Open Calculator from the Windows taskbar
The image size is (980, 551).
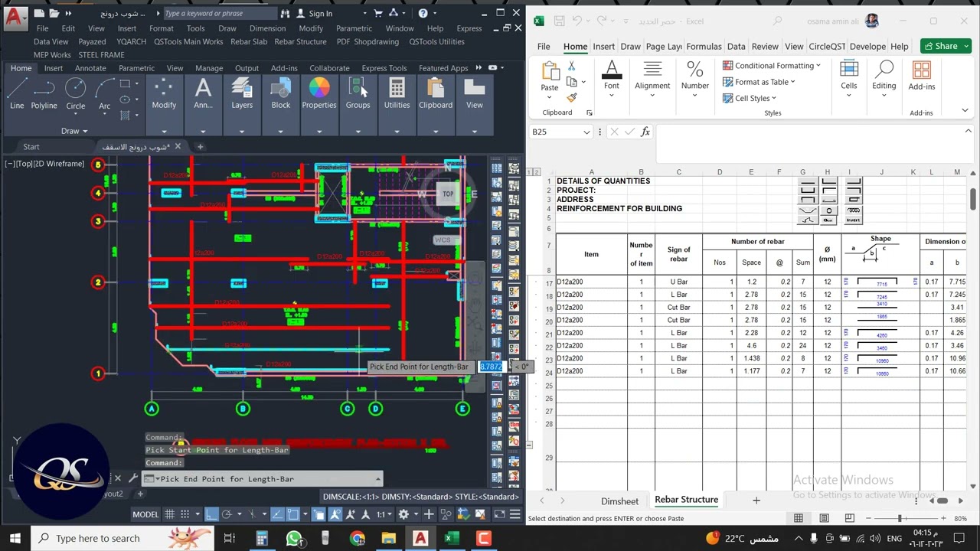click(x=262, y=539)
